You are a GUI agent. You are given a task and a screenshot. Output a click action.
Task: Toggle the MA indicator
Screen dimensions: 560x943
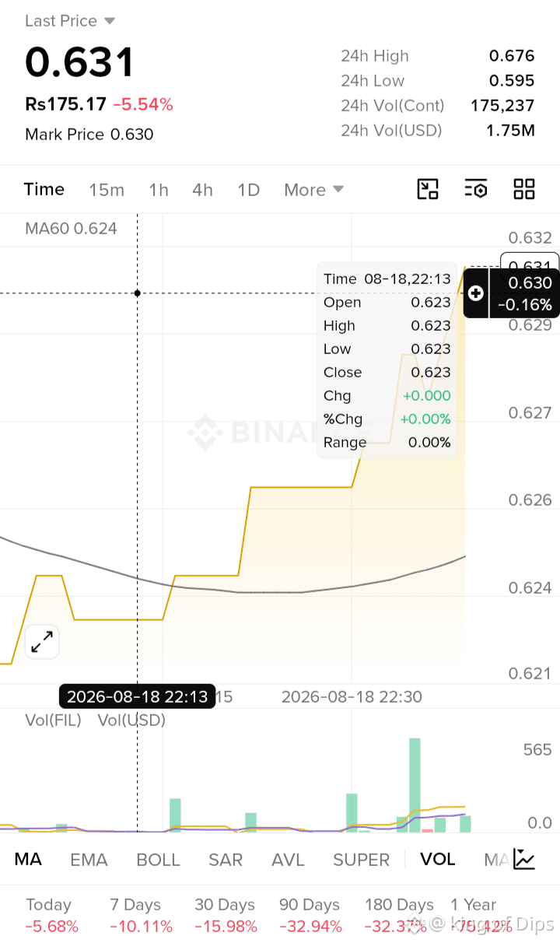[x=28, y=859]
